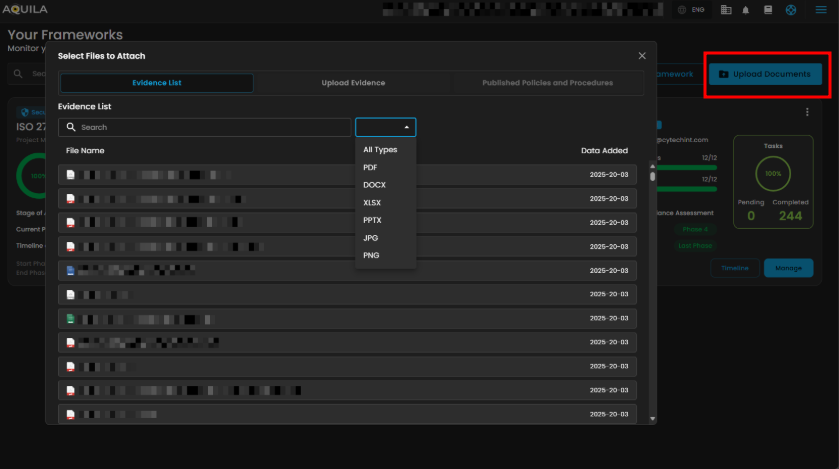This screenshot has width=839, height=469.
Task: Close the Select Files to Attach dialog
Action: point(642,56)
